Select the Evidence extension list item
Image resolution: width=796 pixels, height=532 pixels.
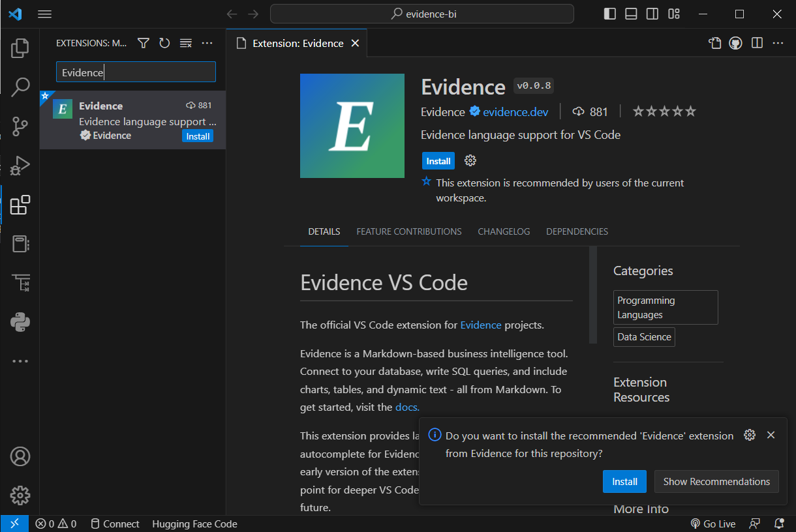click(x=133, y=120)
